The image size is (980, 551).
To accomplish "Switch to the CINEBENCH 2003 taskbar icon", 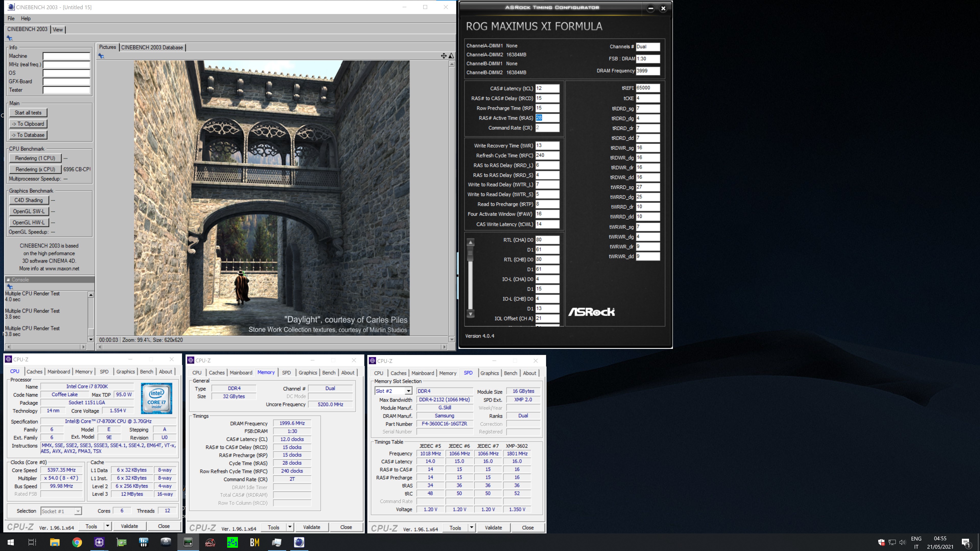I will [x=299, y=542].
